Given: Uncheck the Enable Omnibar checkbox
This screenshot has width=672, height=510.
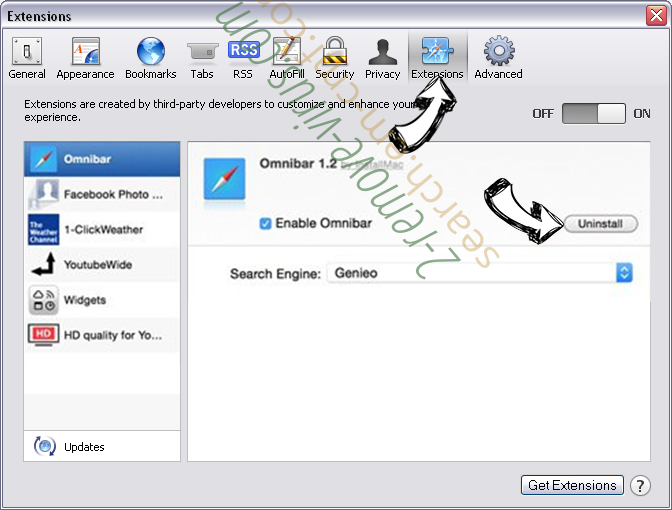Looking at the screenshot, I should point(265,224).
